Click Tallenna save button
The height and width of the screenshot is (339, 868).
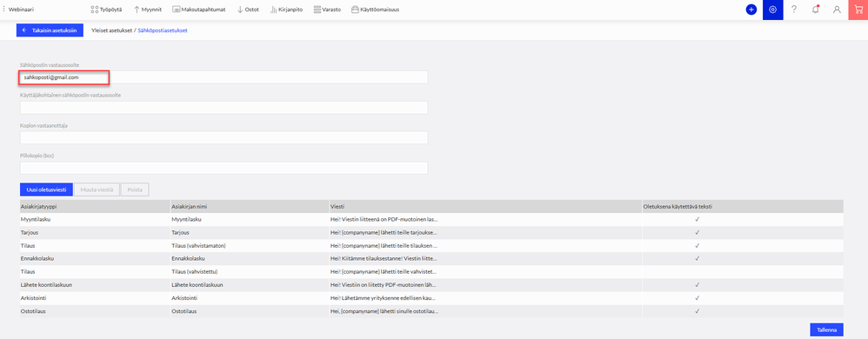[826, 329]
